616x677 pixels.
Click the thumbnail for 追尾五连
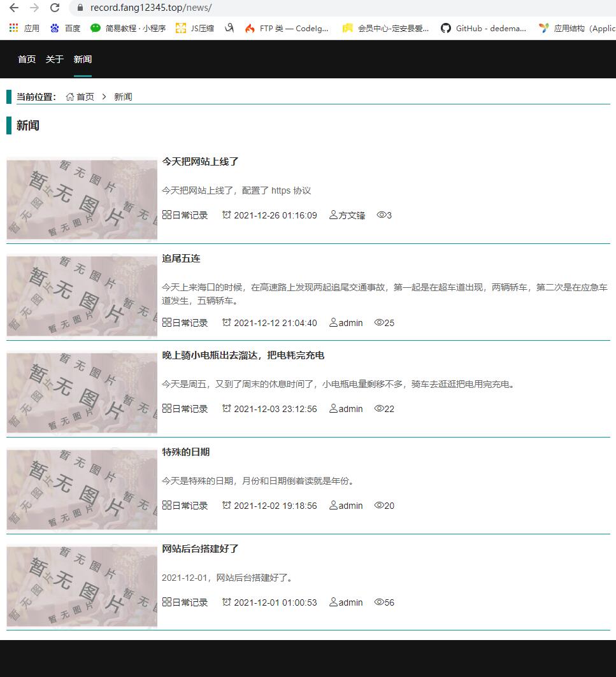(x=82, y=296)
